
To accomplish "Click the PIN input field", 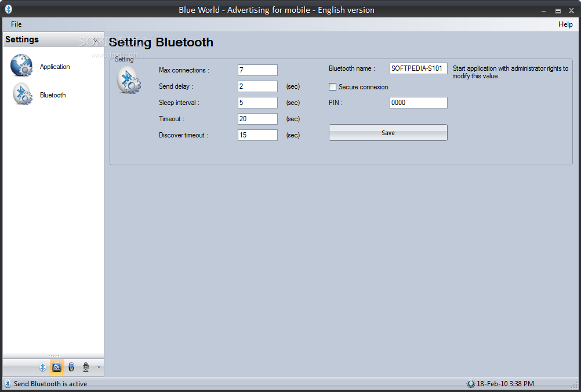I will 418,103.
